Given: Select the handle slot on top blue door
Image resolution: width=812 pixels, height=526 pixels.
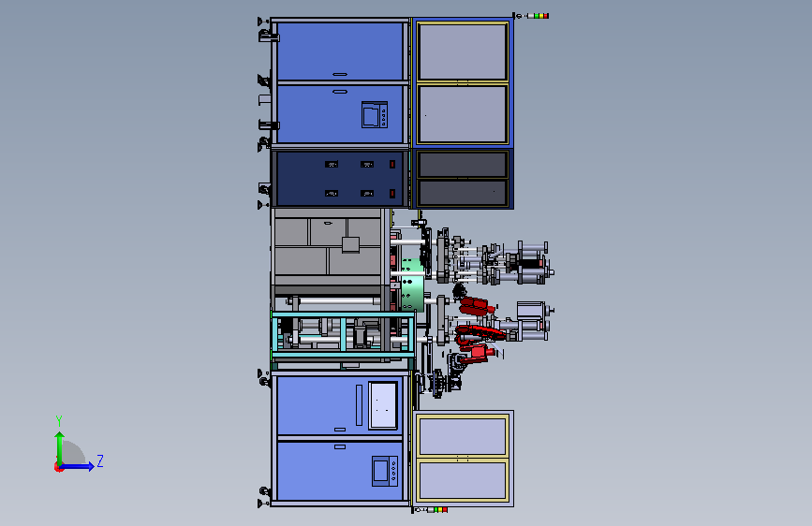Looking at the screenshot, I should click(x=340, y=75).
